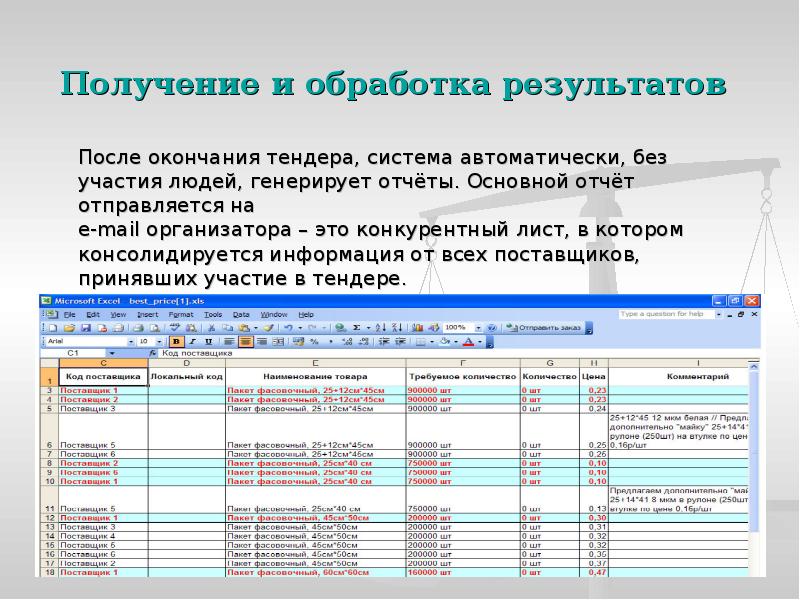The width and height of the screenshot is (800, 600).
Task: Click the Save icon on the toolbar
Action: (85, 327)
